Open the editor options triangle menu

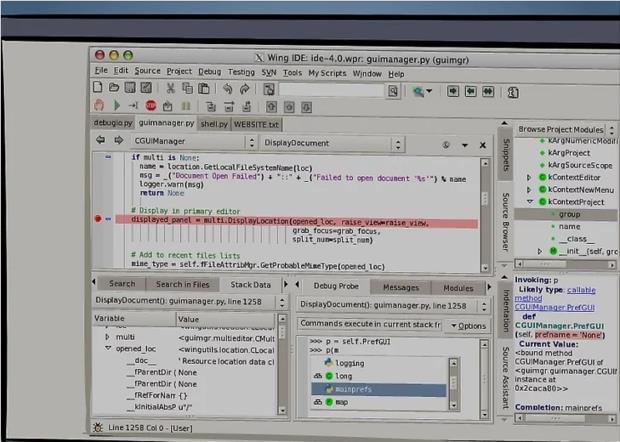coord(465,145)
